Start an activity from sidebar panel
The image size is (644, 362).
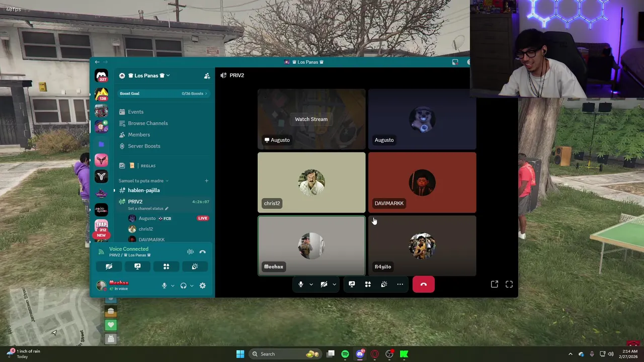[x=166, y=266]
